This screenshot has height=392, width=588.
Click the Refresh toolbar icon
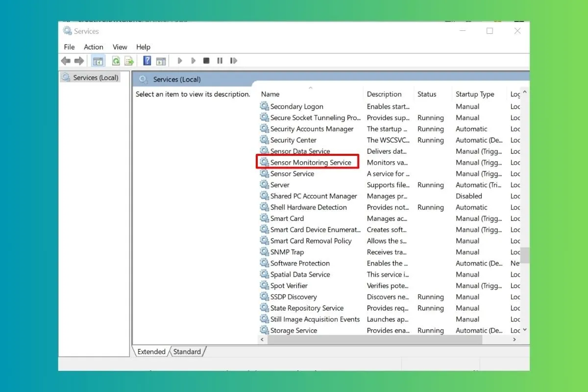pyautogui.click(x=116, y=61)
